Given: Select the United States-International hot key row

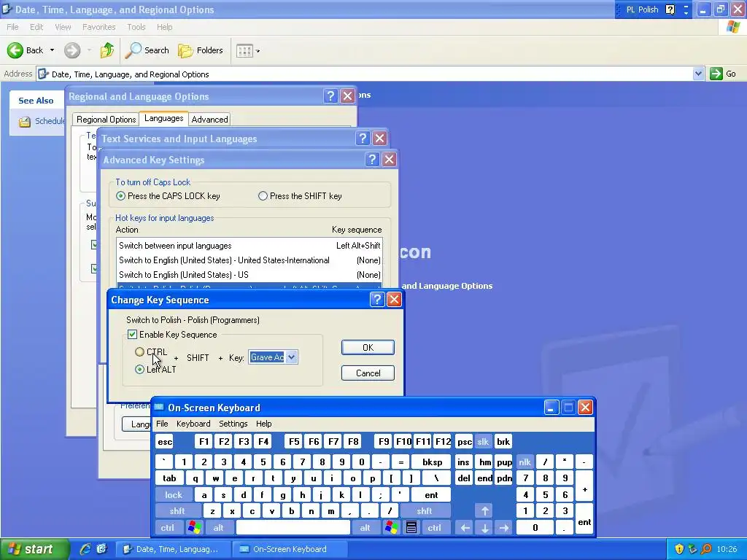Looking at the screenshot, I should pyautogui.click(x=249, y=260).
